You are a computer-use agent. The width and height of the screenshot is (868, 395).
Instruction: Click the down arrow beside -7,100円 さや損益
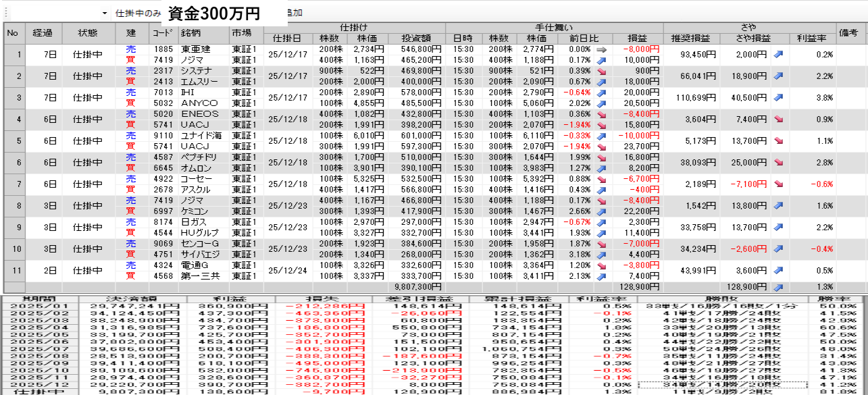tap(778, 184)
